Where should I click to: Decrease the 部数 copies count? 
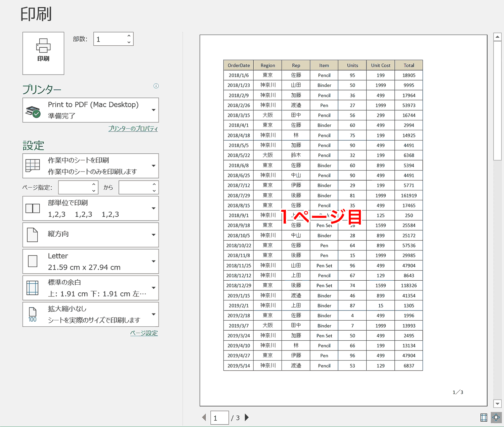(x=129, y=42)
